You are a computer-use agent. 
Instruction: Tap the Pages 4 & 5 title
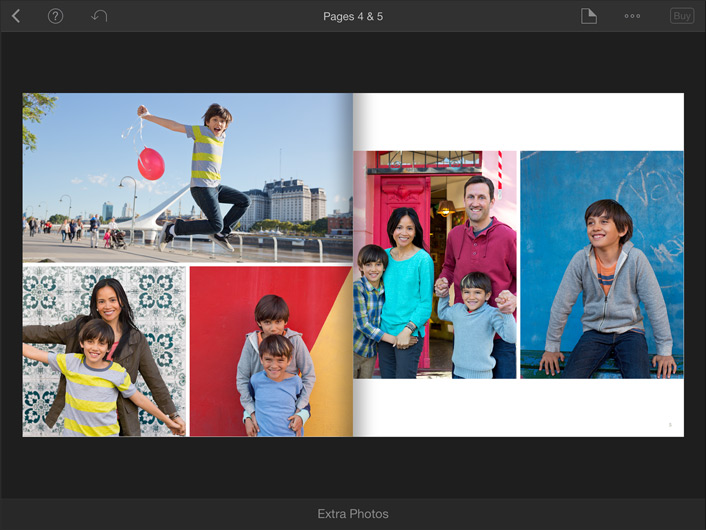[353, 16]
